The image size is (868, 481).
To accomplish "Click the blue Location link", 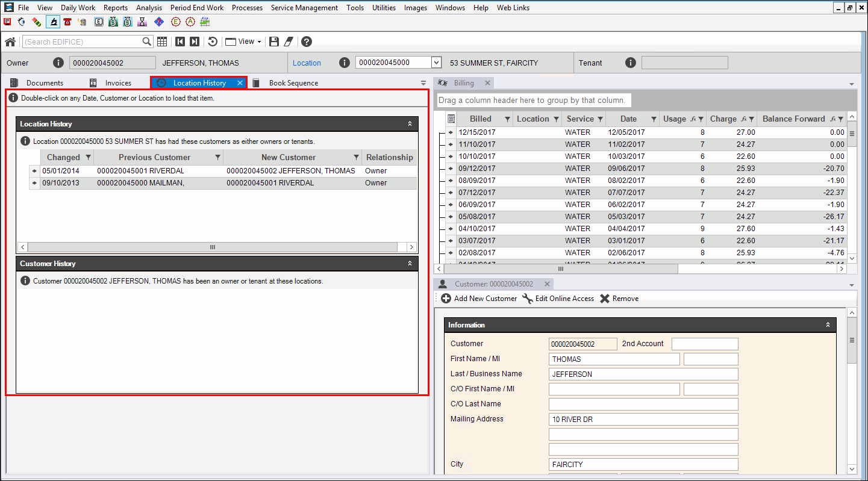I will tap(307, 63).
